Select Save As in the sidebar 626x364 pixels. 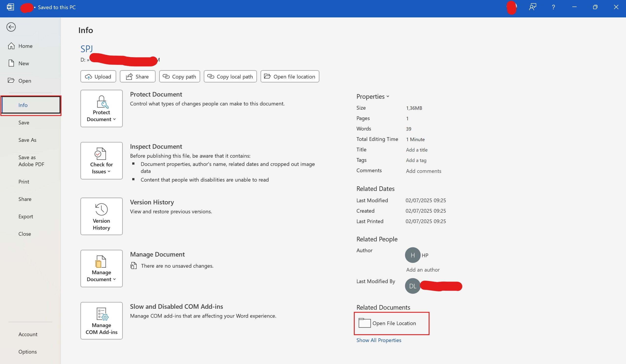(x=27, y=140)
